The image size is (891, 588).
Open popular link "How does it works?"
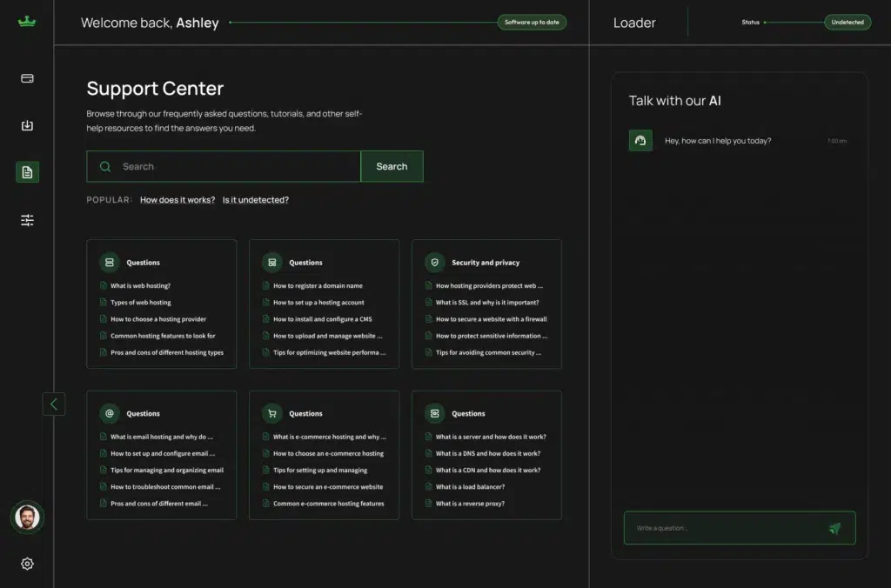point(178,200)
